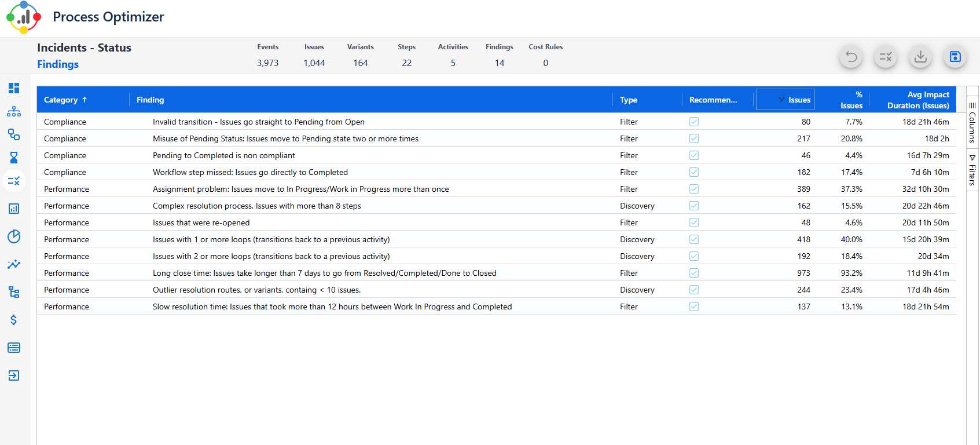Open the hierarchy diagram icon in sidebar
The height and width of the screenshot is (445, 980).
point(14,111)
